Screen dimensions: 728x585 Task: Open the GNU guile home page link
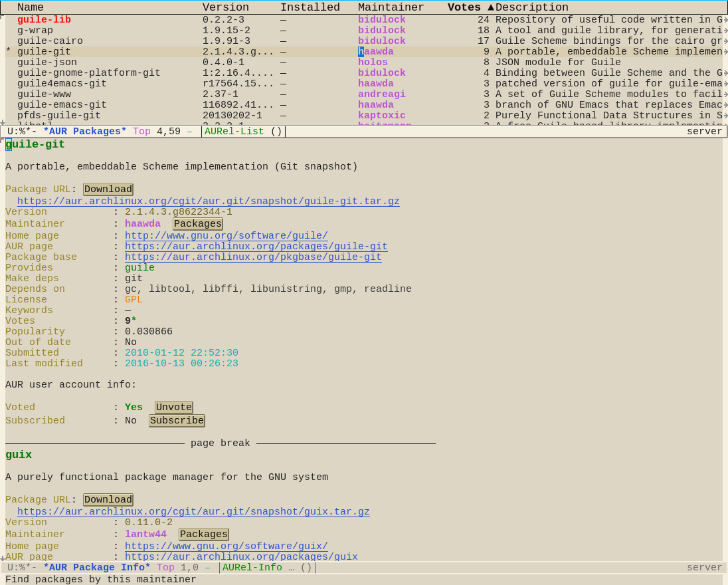pyautogui.click(x=226, y=235)
